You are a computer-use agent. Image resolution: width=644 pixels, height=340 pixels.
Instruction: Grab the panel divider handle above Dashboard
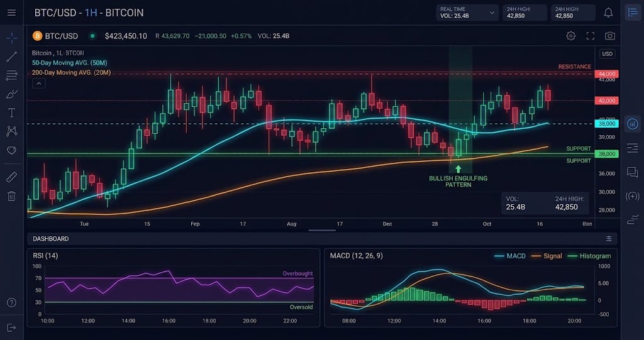[322, 231]
